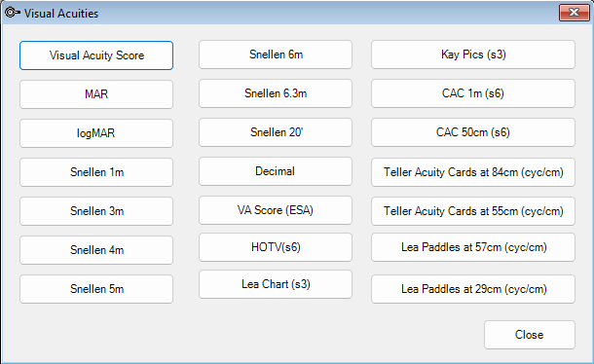The image size is (594, 364).
Task: Select Snellen 4m option
Action: click(96, 250)
